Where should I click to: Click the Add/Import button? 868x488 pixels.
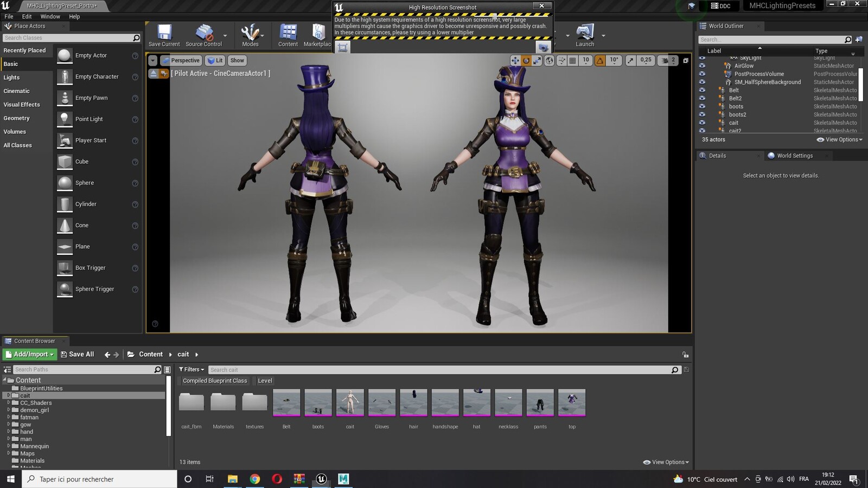click(x=30, y=354)
